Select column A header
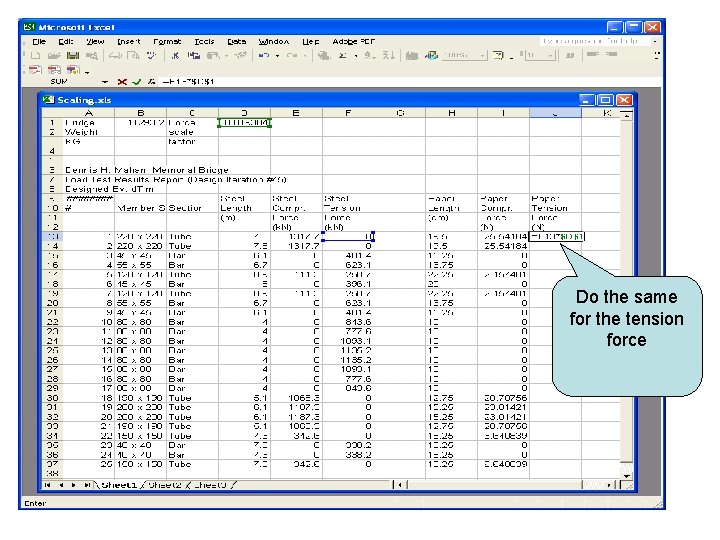720x540 pixels. [x=88, y=113]
